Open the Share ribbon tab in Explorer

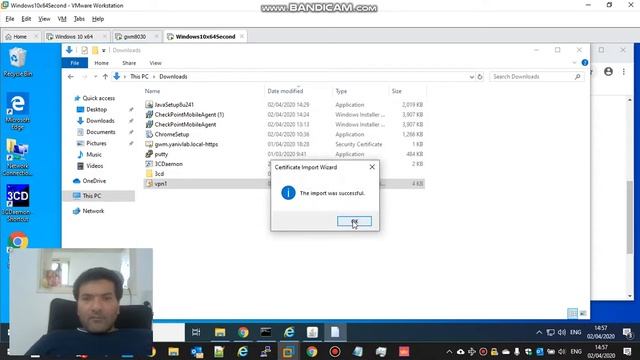(129, 63)
